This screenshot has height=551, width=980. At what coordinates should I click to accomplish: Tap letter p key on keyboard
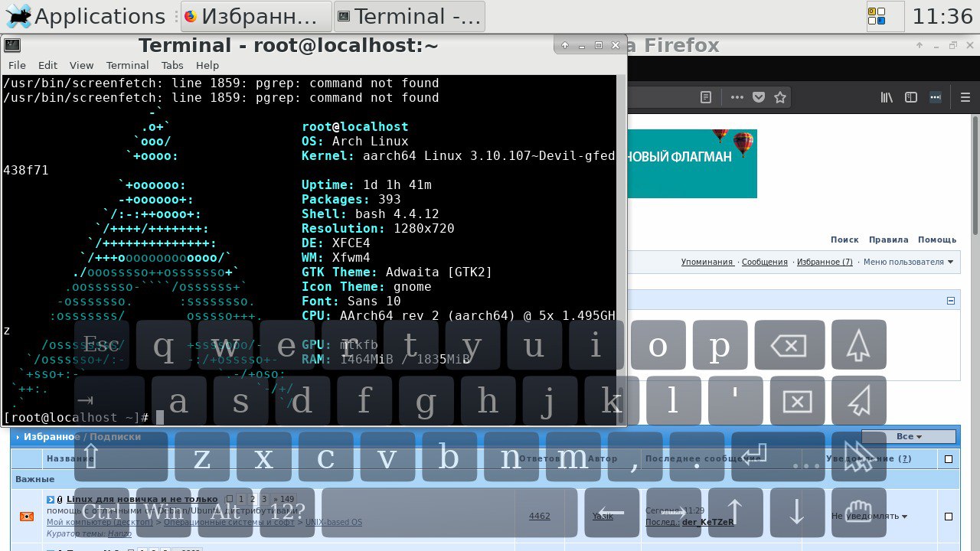720,345
